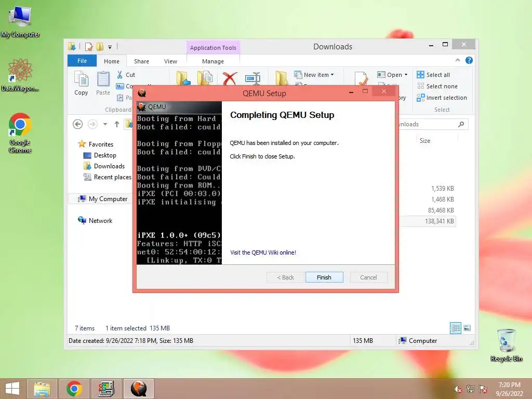The width and height of the screenshot is (532, 399).
Task: Open My Computer desktop icon
Action: coord(20,22)
